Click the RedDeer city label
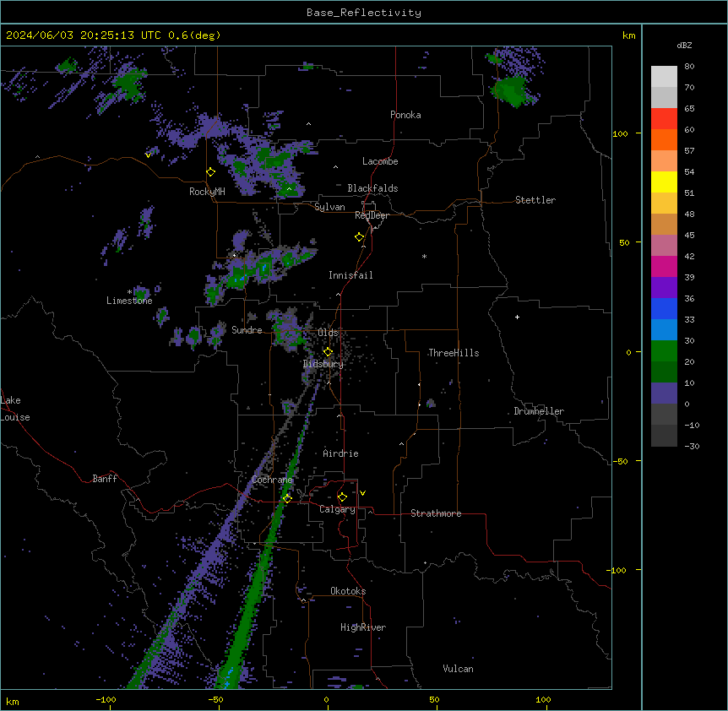The image size is (728, 711). 372,215
